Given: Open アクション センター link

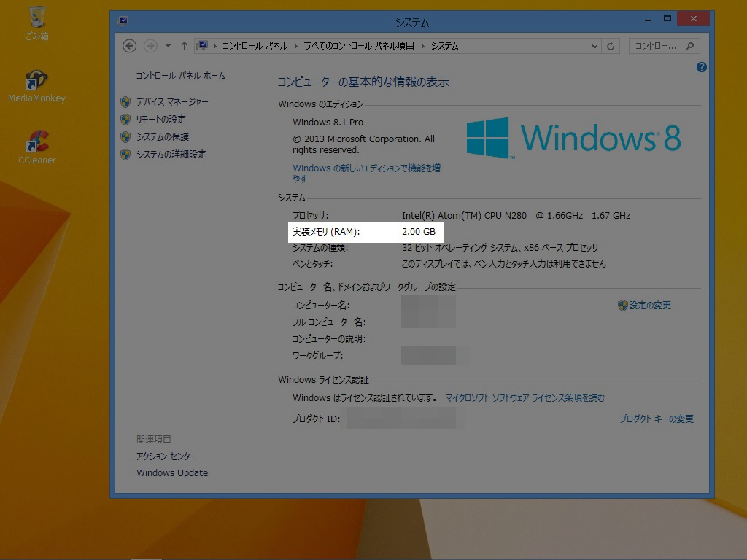Looking at the screenshot, I should (166, 456).
